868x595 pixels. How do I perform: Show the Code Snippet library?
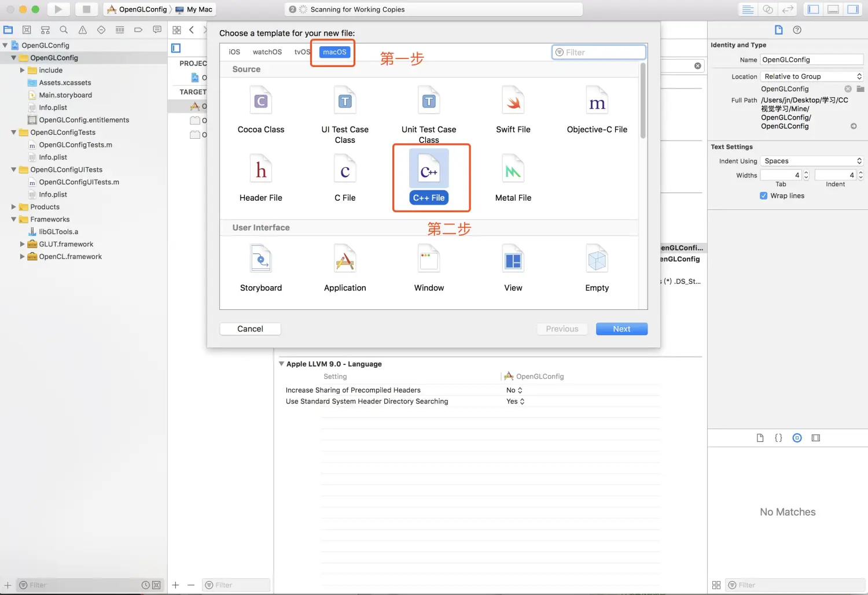click(778, 438)
